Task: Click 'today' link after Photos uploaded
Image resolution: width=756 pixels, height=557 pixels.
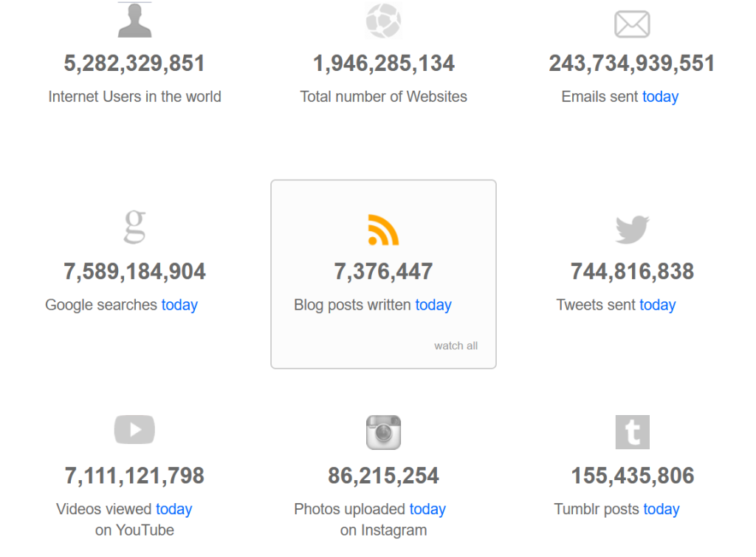Action: [x=427, y=509]
